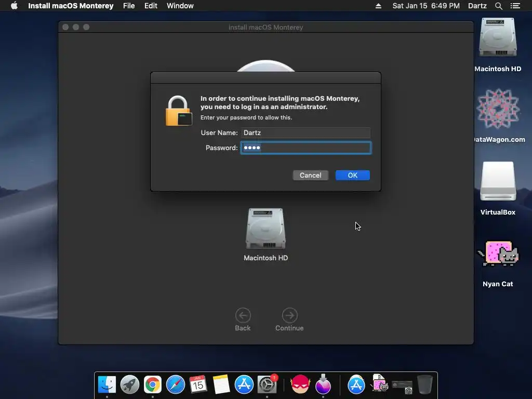This screenshot has height=399, width=532.
Task: Select the Macintosh HD disk in installer
Action: 265,229
